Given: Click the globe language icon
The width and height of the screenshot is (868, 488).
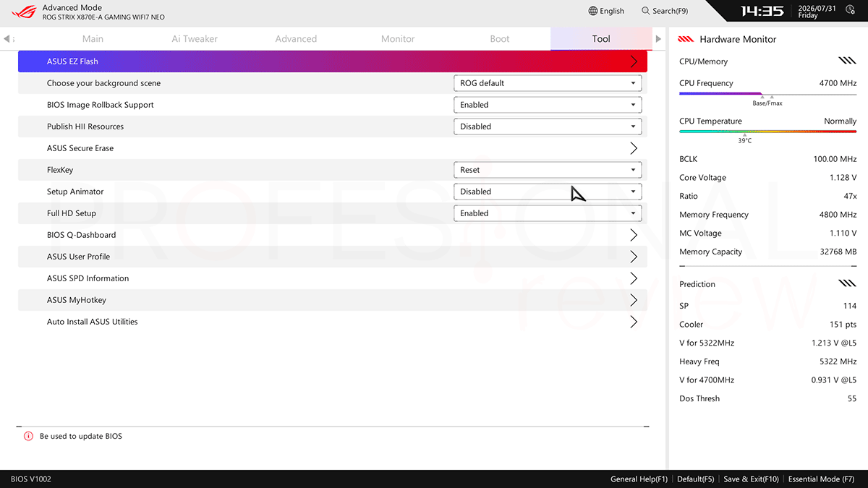Looking at the screenshot, I should (593, 11).
